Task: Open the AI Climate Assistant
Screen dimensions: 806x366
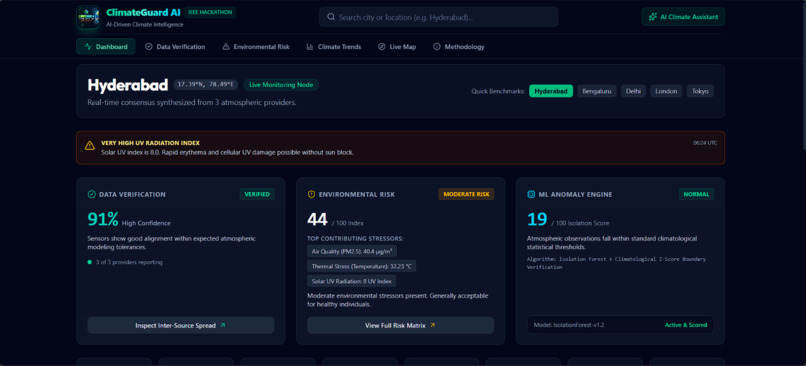Action: point(683,17)
